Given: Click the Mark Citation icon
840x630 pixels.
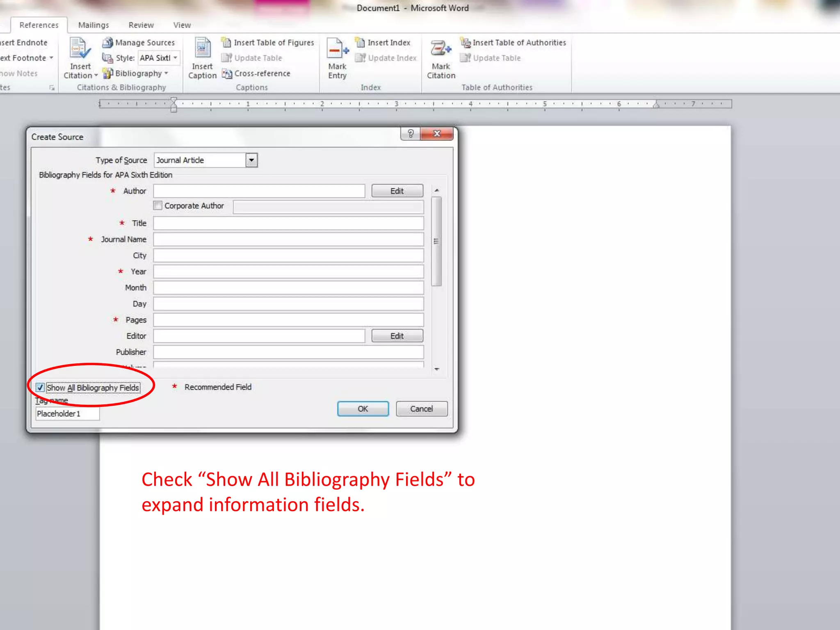Looking at the screenshot, I should (x=441, y=48).
